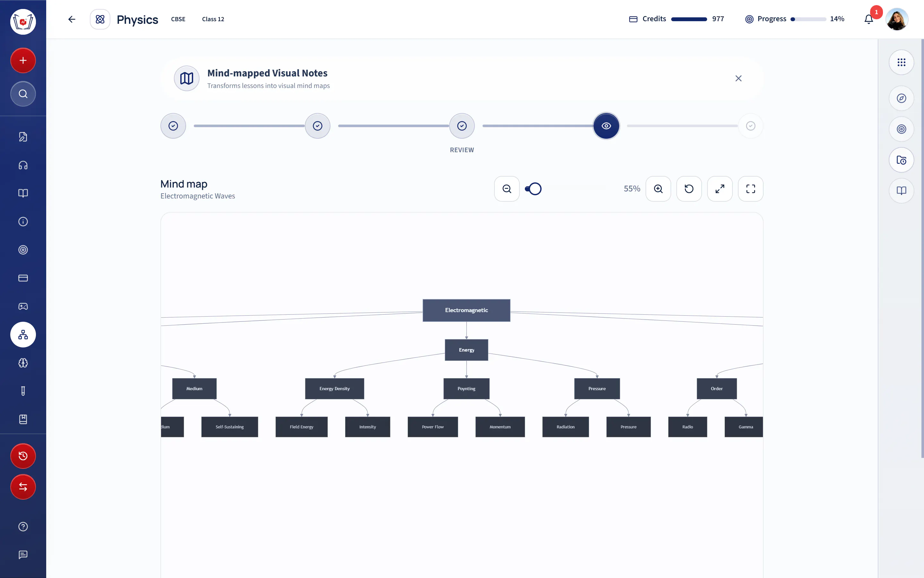This screenshot has width=924, height=578.
Task: Select the Medium node
Action: point(194,389)
